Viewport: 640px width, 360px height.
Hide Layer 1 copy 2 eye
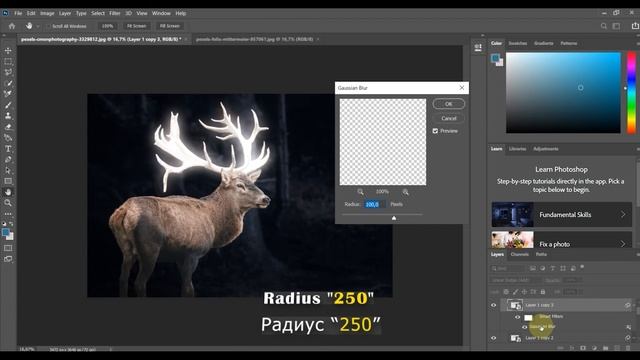coord(493,338)
